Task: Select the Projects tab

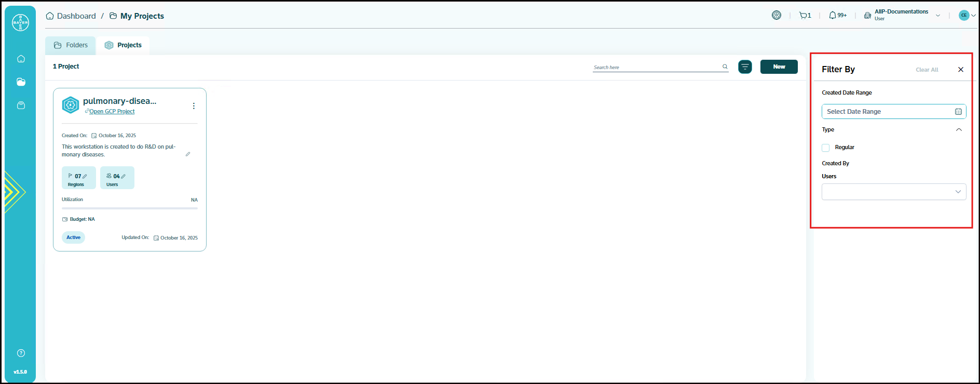Action: pos(124,45)
